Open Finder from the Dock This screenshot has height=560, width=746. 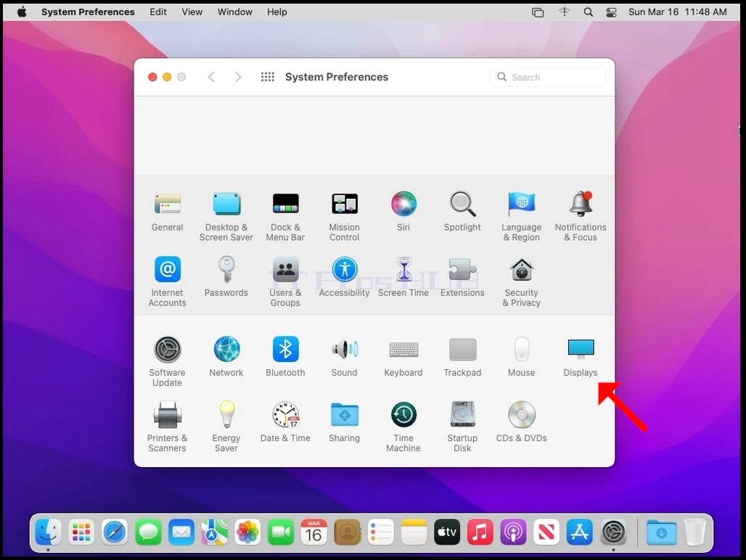coord(48,532)
